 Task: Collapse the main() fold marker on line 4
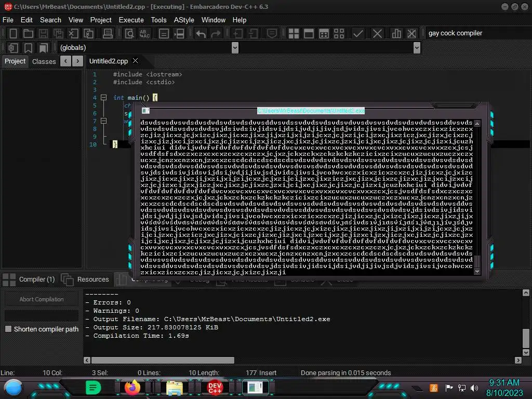pyautogui.click(x=104, y=97)
